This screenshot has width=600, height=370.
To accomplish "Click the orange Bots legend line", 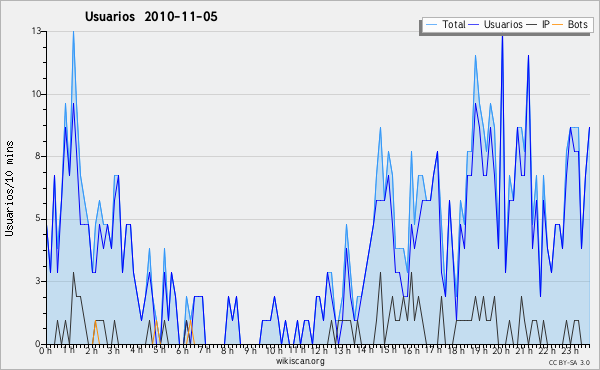I will click(x=558, y=25).
